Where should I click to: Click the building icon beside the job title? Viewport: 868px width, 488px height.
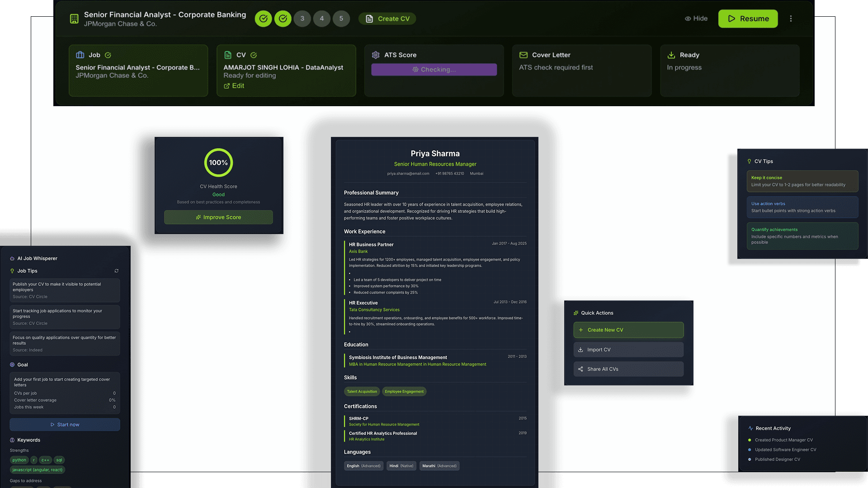click(74, 19)
